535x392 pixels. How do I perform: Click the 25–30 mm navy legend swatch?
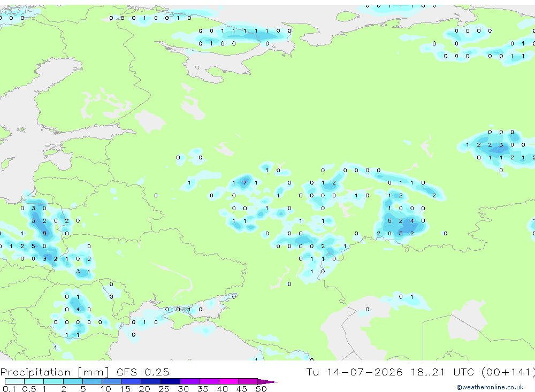click(x=170, y=381)
